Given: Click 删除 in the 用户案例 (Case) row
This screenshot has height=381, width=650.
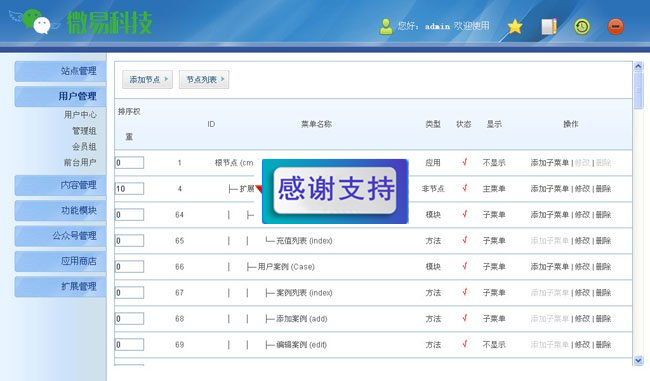Looking at the screenshot, I should 604,267.
